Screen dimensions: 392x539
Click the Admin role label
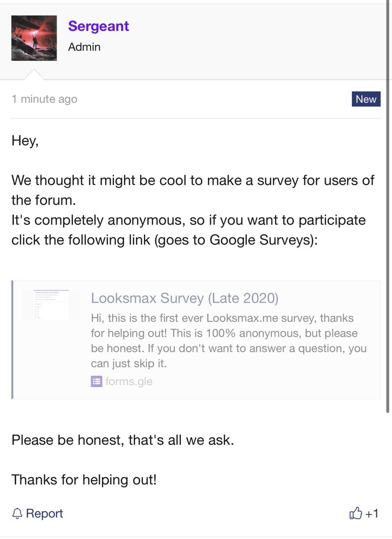84,47
